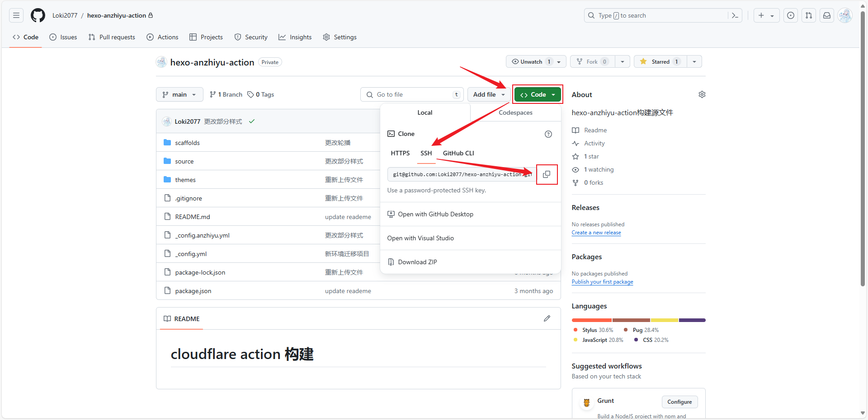Go to the GitHub home logo
868x420 pixels.
(38, 15)
